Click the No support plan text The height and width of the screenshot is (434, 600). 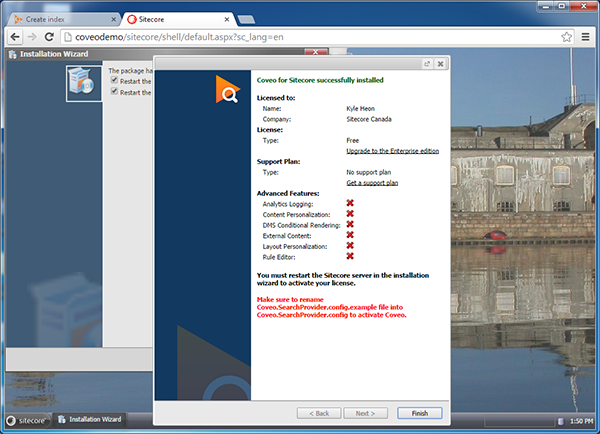pyautogui.click(x=368, y=172)
